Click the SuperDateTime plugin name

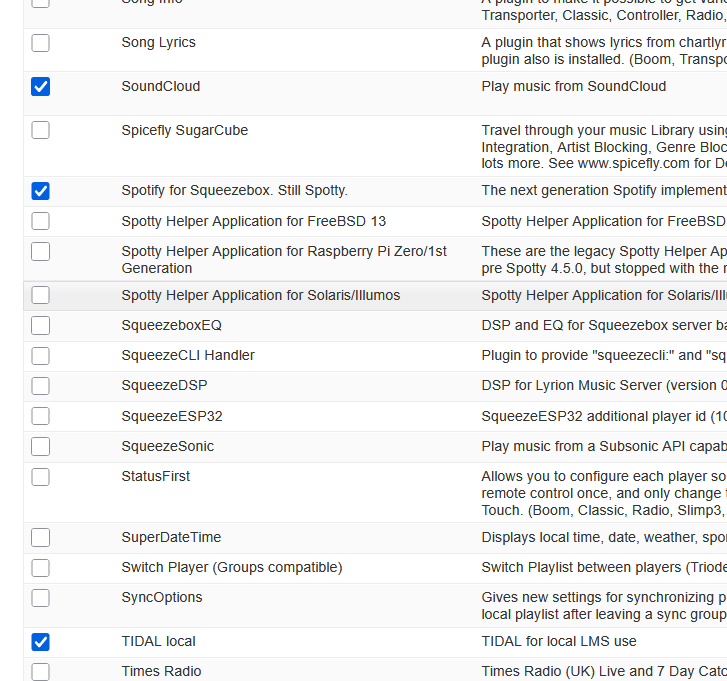point(171,537)
